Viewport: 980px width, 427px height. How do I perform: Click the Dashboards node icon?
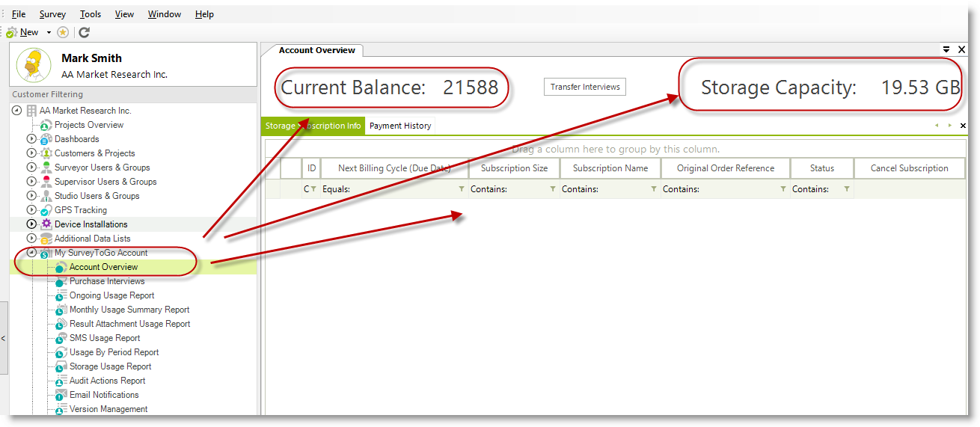[x=46, y=139]
